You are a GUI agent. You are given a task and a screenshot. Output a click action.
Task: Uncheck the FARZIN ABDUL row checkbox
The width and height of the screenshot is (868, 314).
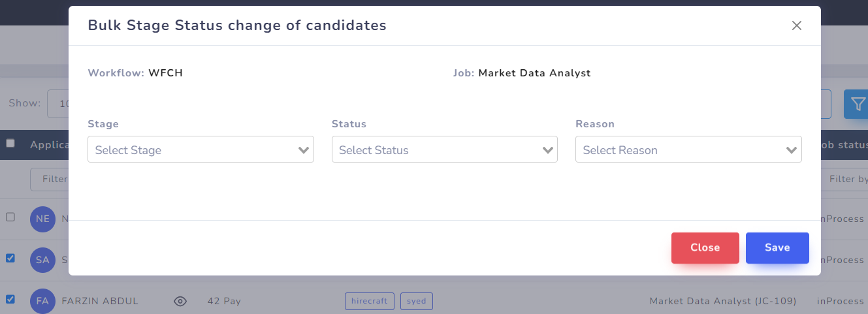point(10,299)
